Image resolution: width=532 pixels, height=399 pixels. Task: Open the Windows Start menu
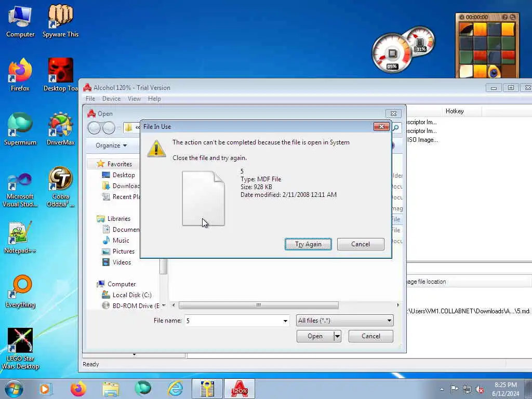[x=14, y=389]
